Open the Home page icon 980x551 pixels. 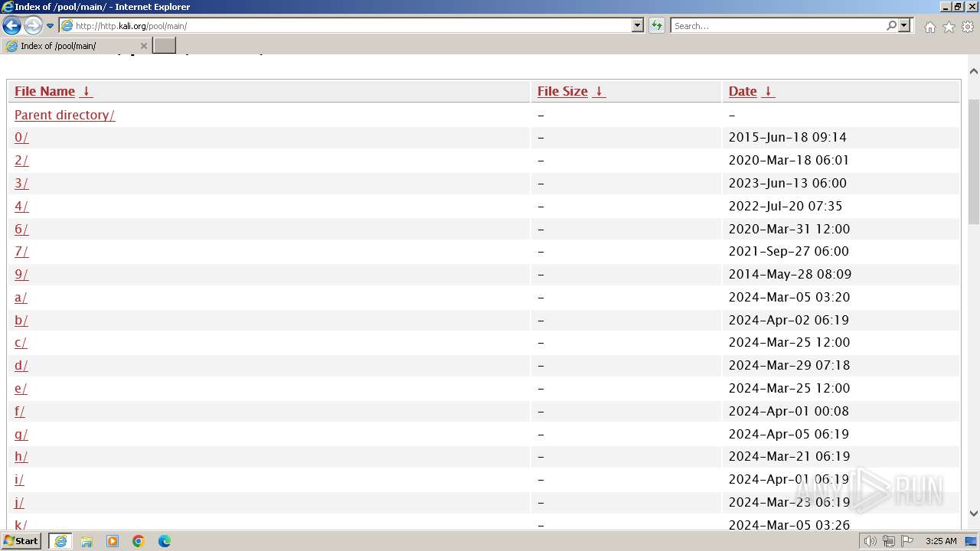[x=929, y=27]
